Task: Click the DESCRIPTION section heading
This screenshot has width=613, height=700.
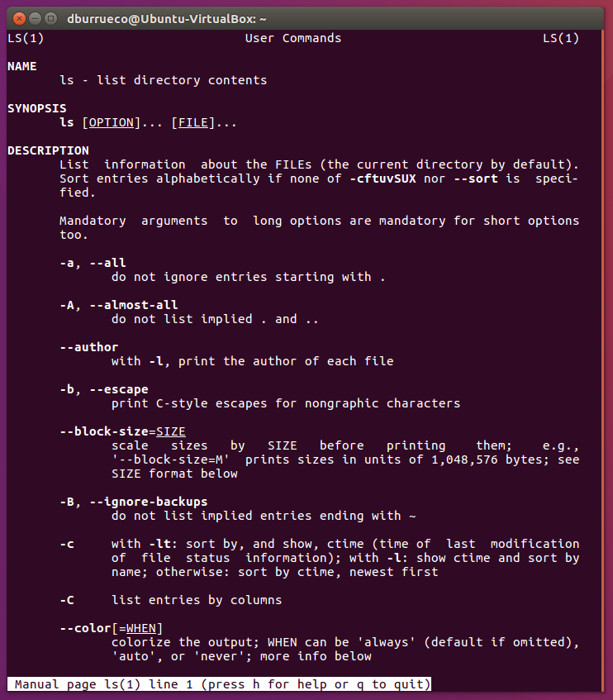Action: click(48, 150)
